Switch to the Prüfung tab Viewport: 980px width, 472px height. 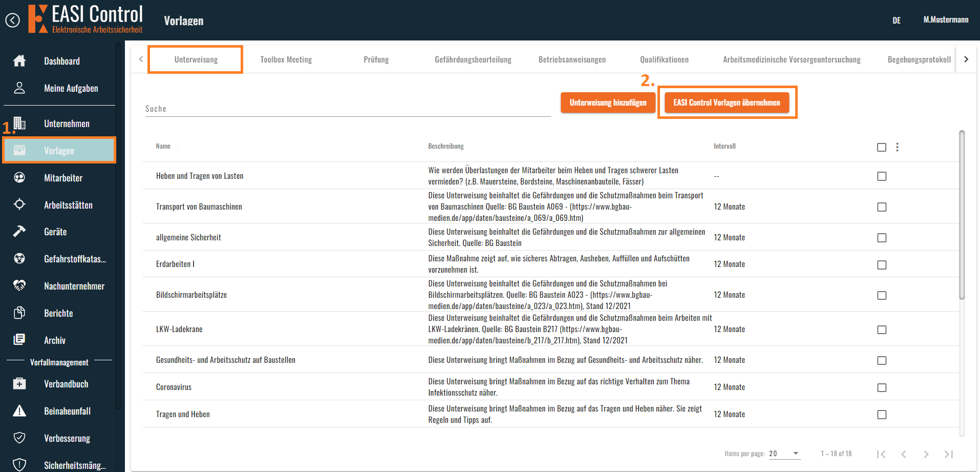[x=376, y=59]
